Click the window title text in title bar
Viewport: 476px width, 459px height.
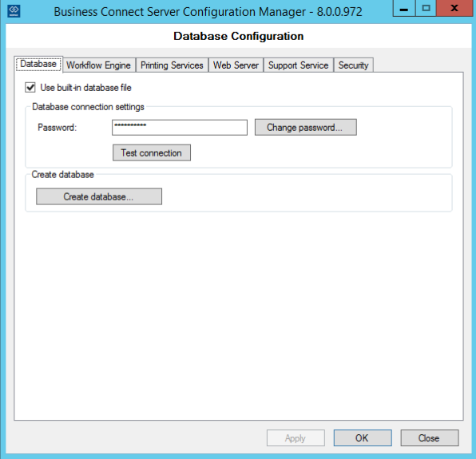point(208,12)
